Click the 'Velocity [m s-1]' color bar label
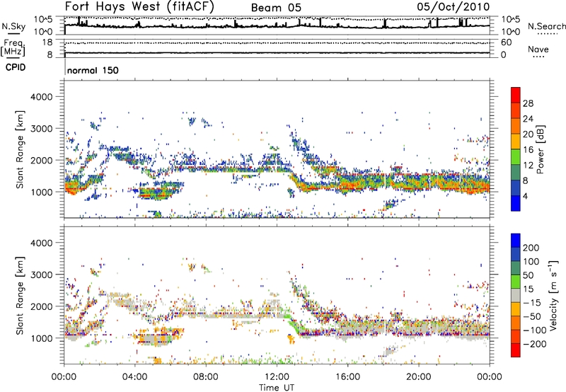The image size is (566, 392). (553, 295)
